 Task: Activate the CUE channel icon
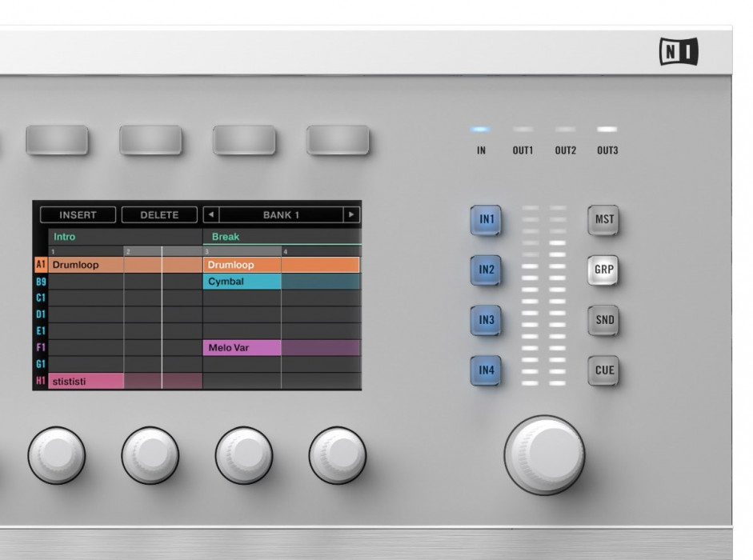point(604,370)
